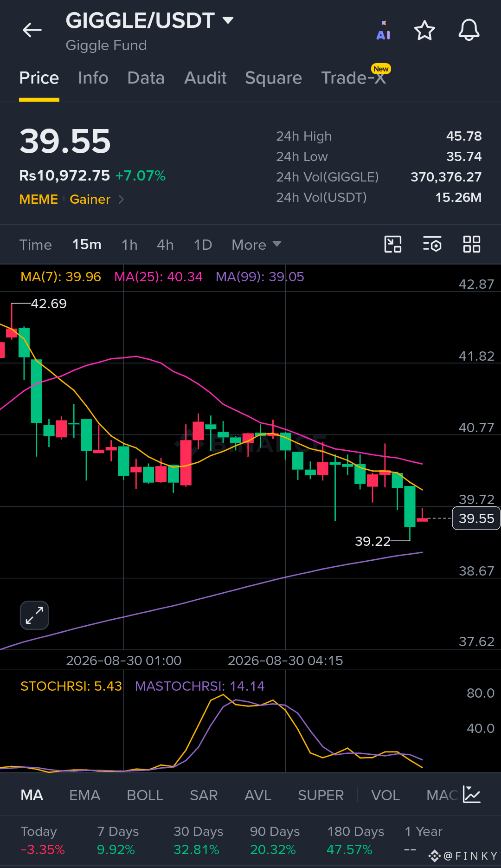501x868 pixels.
Task: Tap the Today -3.35% performance
Action: (x=43, y=840)
